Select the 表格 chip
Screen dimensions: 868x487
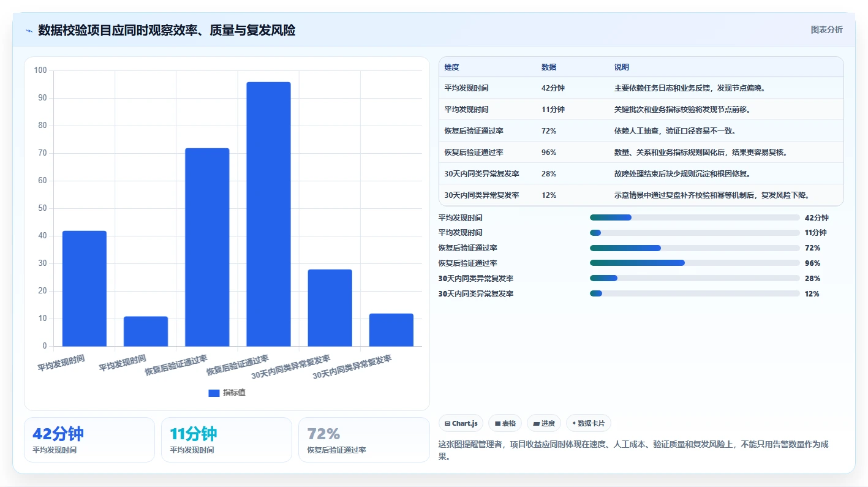[x=505, y=423]
